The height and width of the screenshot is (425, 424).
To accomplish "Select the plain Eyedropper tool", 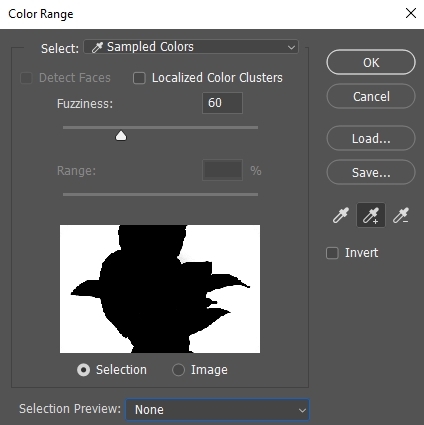I will [x=341, y=215].
